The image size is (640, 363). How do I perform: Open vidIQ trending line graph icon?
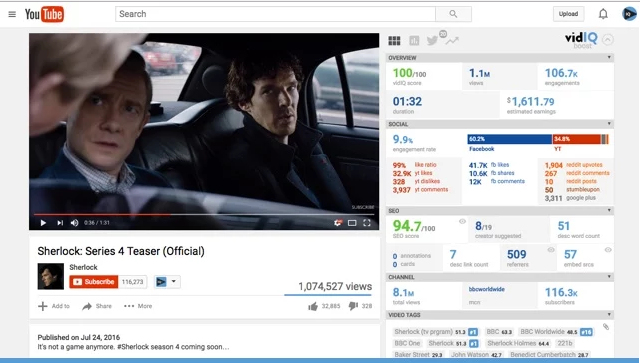452,40
